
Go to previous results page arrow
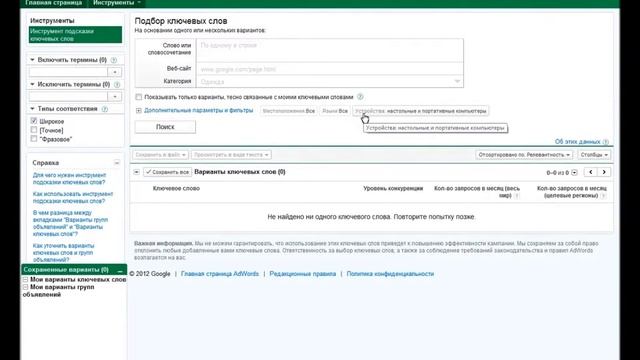point(591,172)
